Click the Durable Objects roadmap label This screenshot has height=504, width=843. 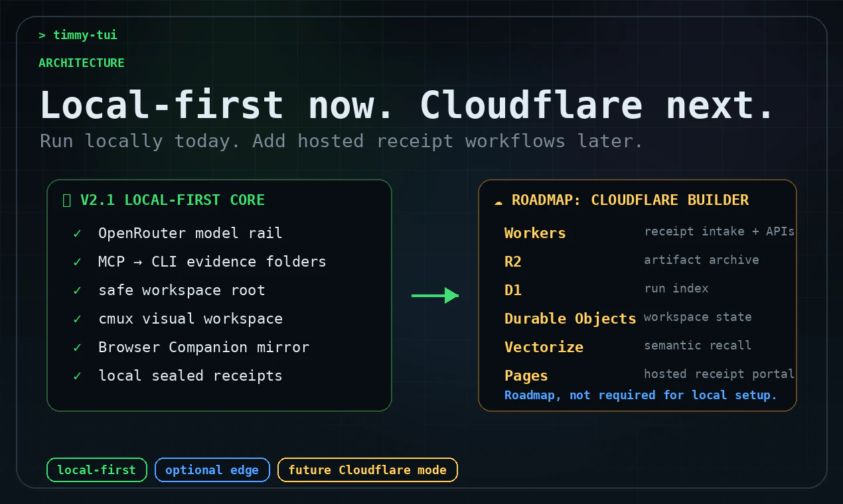(x=570, y=319)
